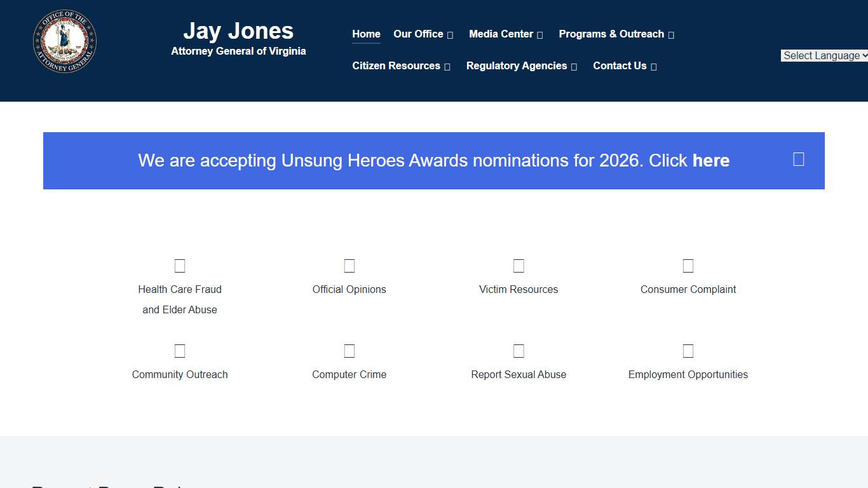Click the icon above Official Opinions
Viewport: 868px width, 488px height.
tap(349, 266)
